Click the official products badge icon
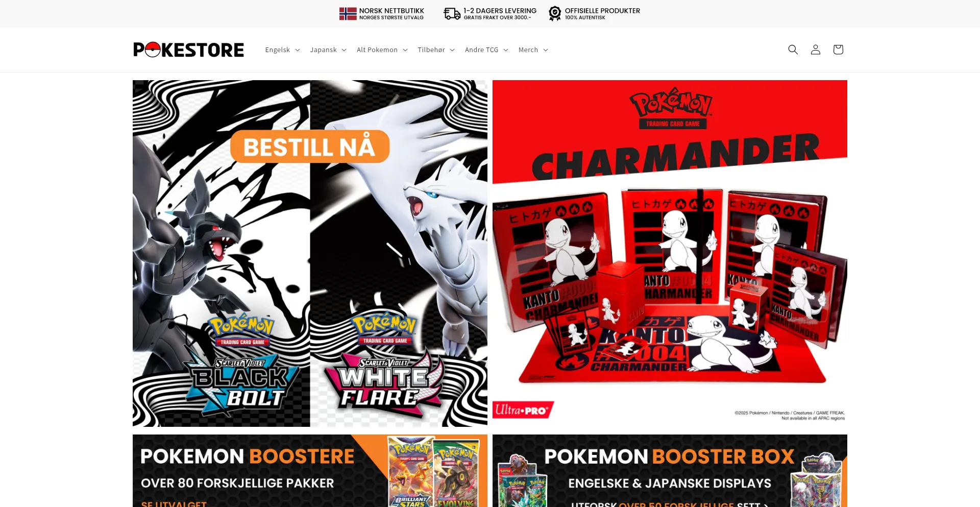Viewport: 980px width, 507px height. point(555,14)
